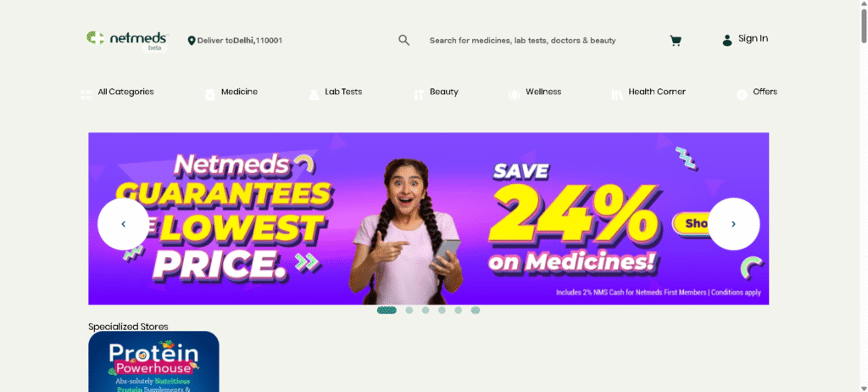Click the Lab Tests flask icon
Image resolution: width=868 pixels, height=392 pixels.
point(314,95)
